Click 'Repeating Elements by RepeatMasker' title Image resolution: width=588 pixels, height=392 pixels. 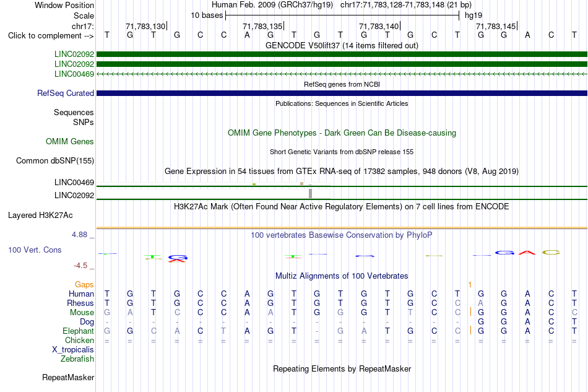click(342, 369)
